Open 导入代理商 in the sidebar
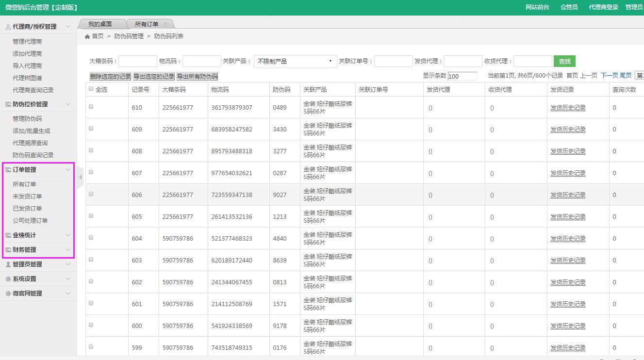644x360 pixels. tap(27, 66)
